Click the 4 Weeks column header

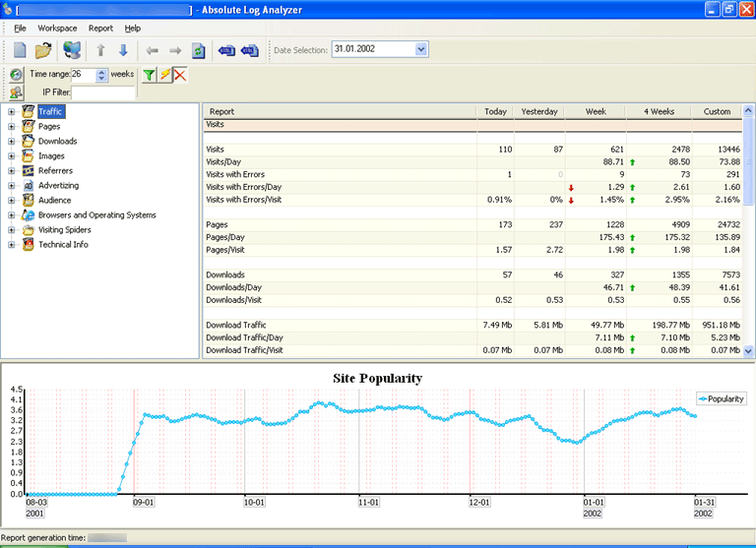click(x=660, y=112)
